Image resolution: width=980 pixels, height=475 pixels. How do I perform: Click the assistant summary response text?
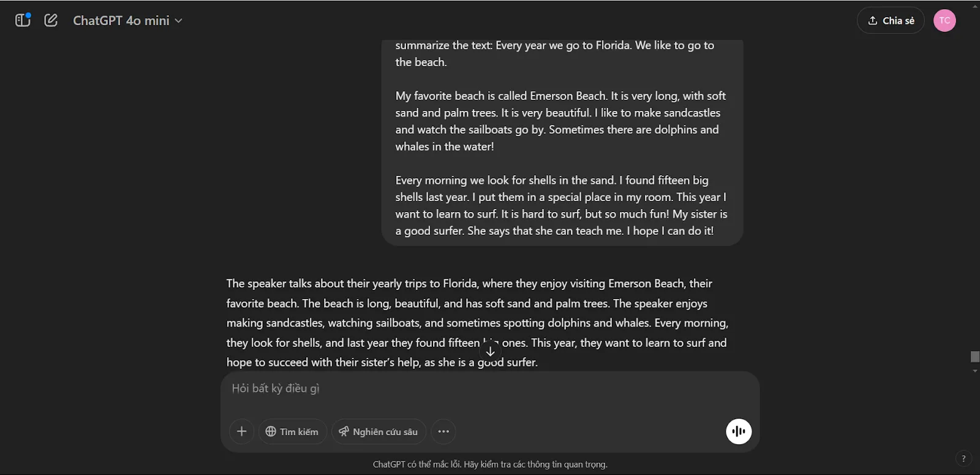[x=477, y=323]
